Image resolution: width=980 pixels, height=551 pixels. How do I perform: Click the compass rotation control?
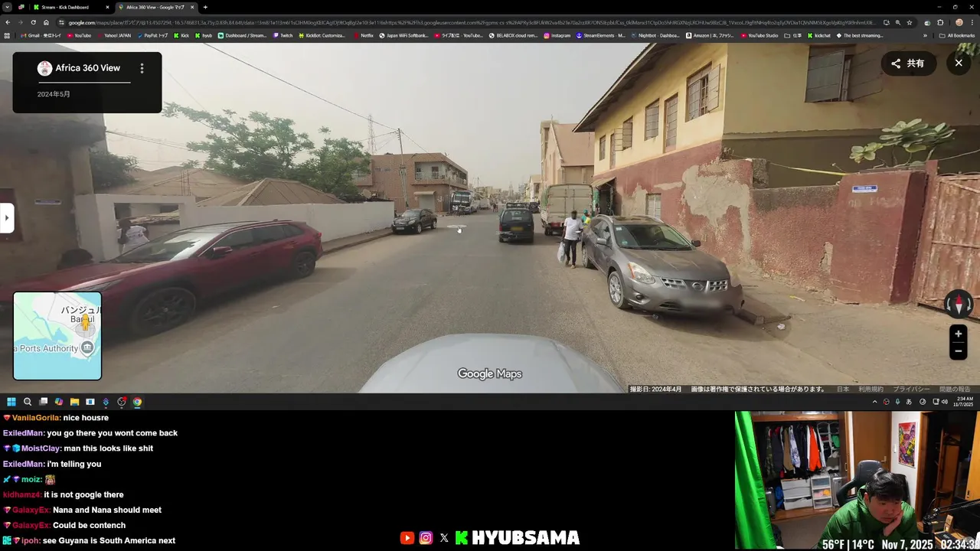pos(959,305)
